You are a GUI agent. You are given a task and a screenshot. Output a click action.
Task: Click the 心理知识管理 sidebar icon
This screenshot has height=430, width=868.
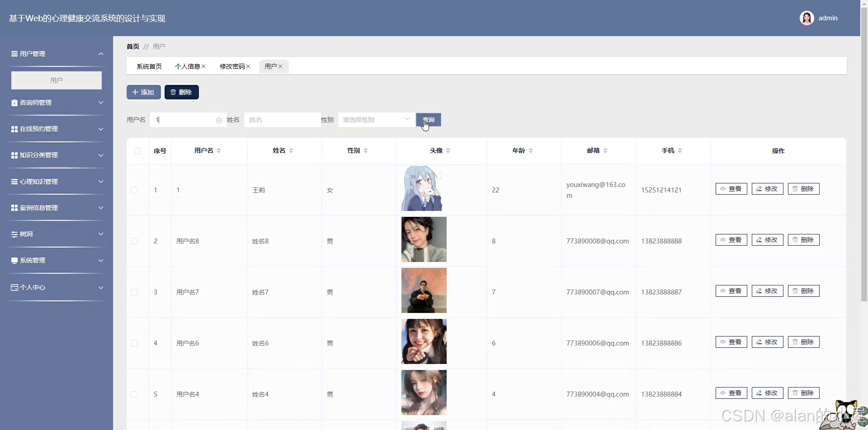(14, 182)
